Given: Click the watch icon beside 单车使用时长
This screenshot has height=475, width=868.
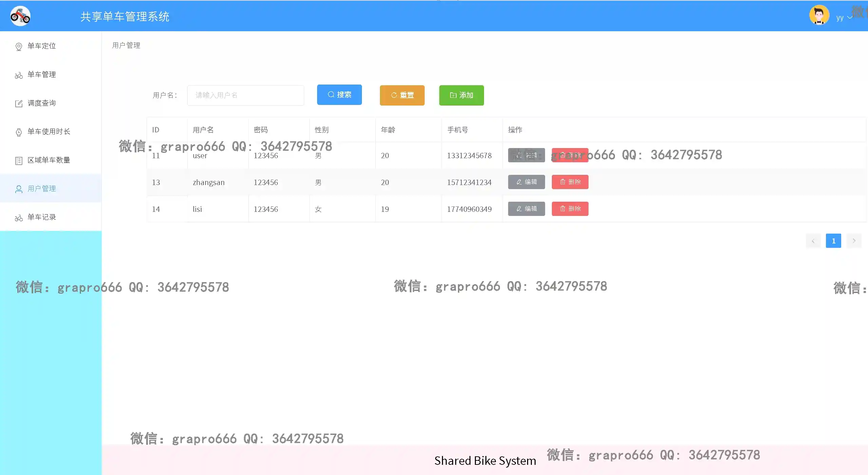Looking at the screenshot, I should point(19,132).
